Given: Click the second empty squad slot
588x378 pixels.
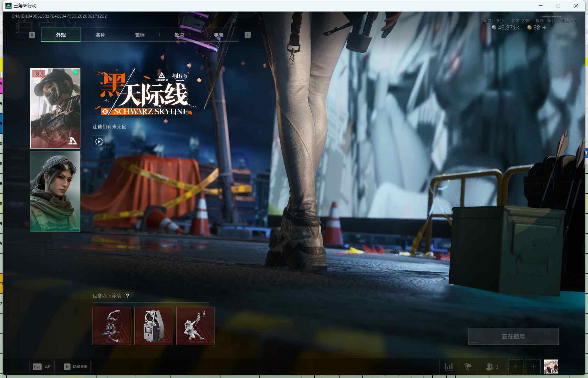Looking at the screenshot, I should tap(533, 367).
